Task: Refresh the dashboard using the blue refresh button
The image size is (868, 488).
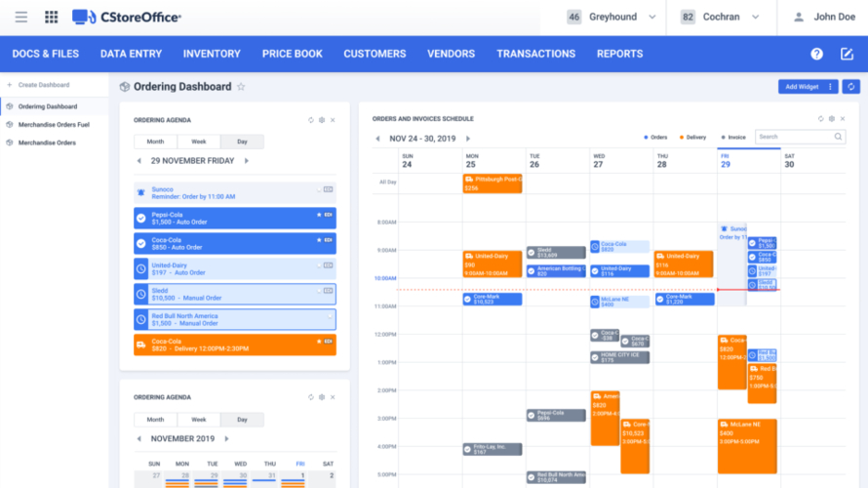Action: (850, 87)
